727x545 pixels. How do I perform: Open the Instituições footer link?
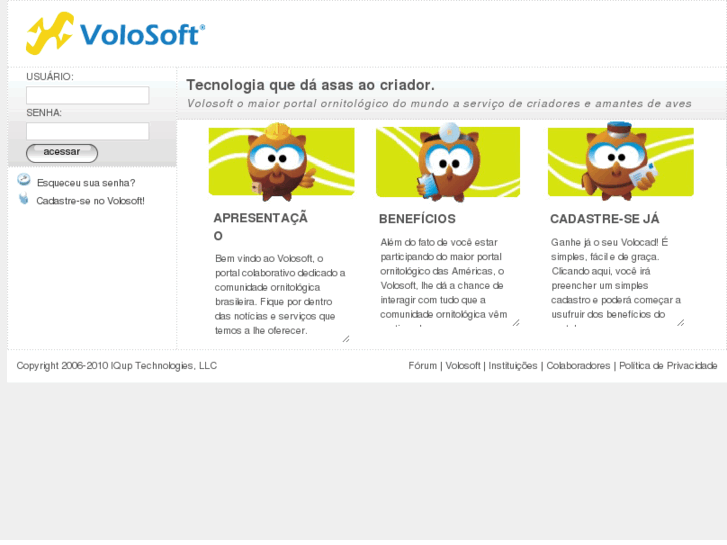(x=513, y=366)
